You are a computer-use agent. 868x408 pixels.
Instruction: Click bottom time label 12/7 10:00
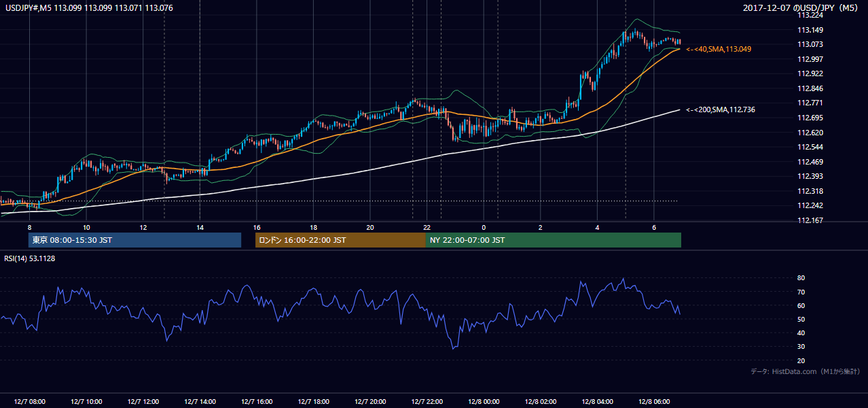pyautogui.click(x=86, y=402)
